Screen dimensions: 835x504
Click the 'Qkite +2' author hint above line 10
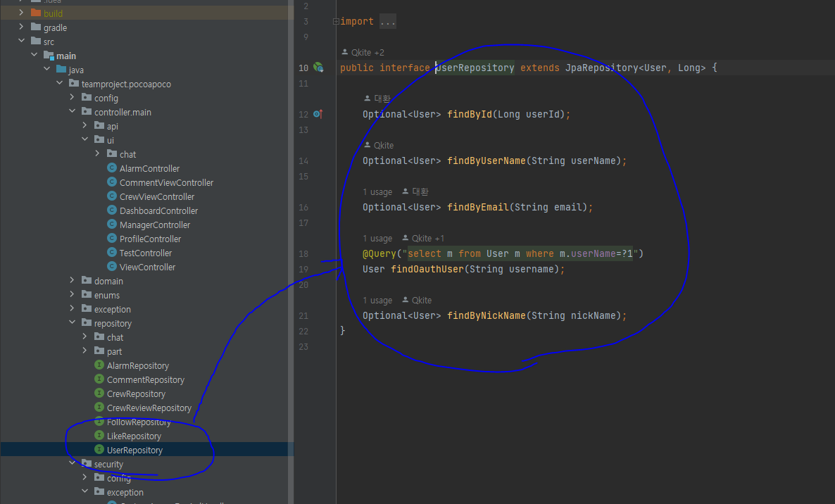tap(363, 52)
